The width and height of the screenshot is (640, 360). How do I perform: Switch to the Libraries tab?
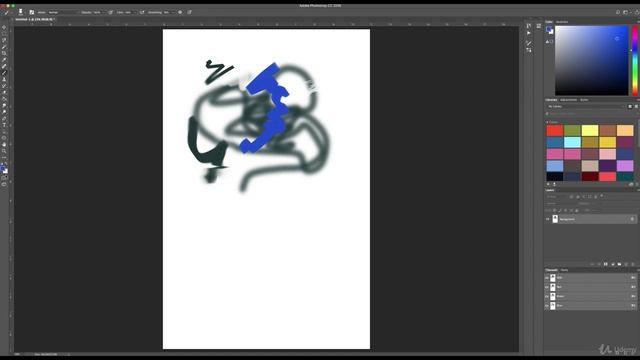(551, 100)
